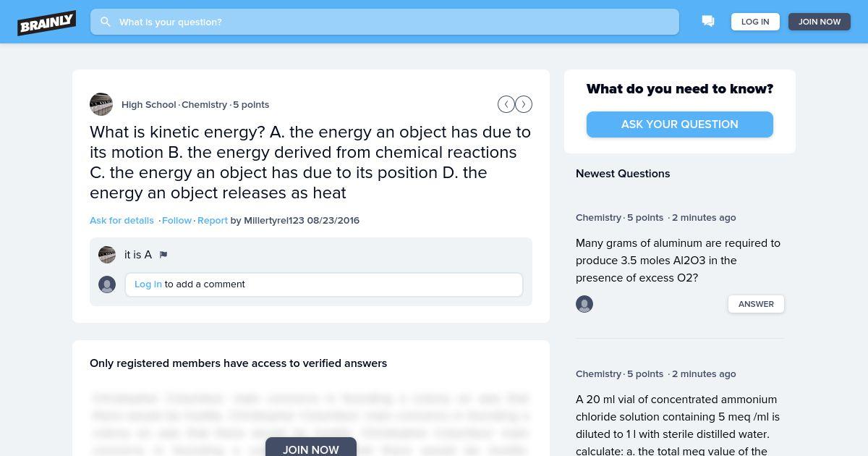The height and width of the screenshot is (456, 868).
Task: Open question asker's avatar
Action: tap(101, 104)
